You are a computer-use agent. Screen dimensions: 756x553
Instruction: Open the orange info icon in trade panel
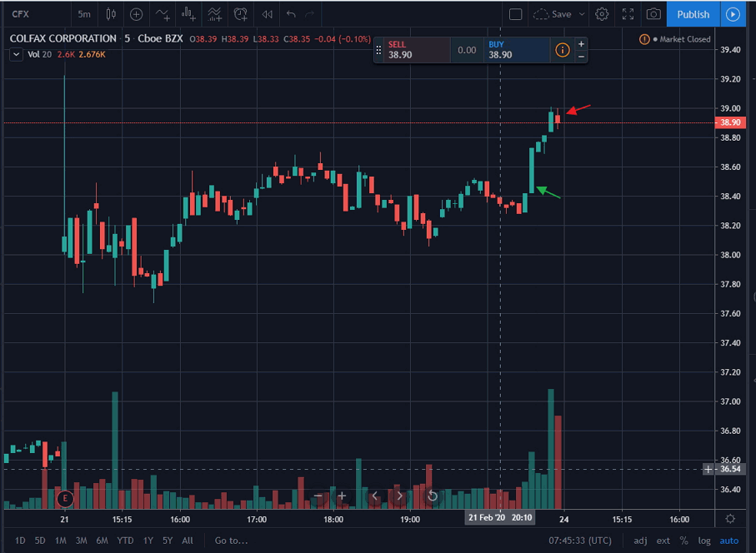point(562,50)
